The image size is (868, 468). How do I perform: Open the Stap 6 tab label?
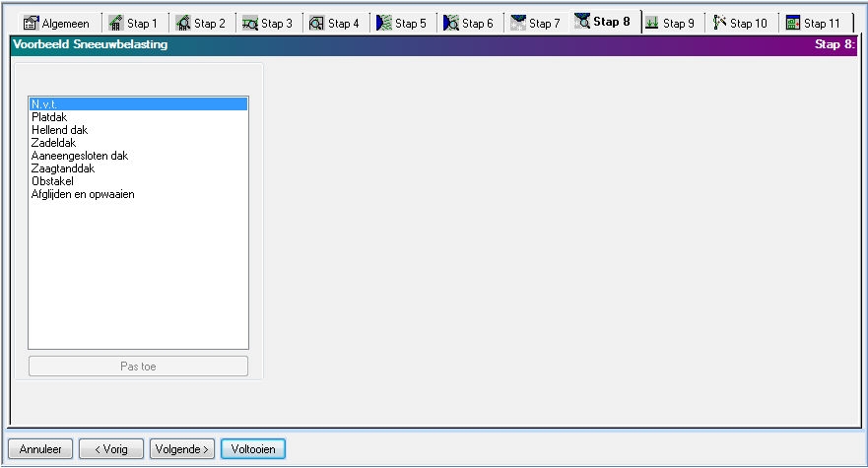[478, 24]
